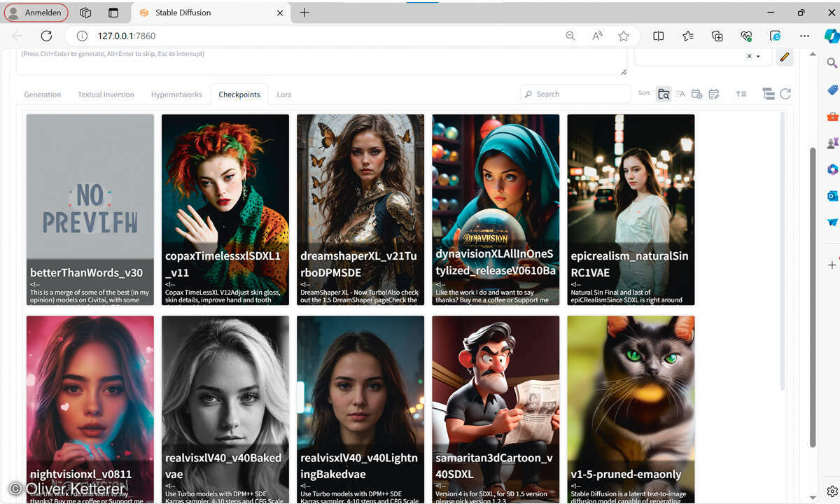Select the copaxTimelessxlSDXL1_v11 checkpoint card

tap(225, 210)
